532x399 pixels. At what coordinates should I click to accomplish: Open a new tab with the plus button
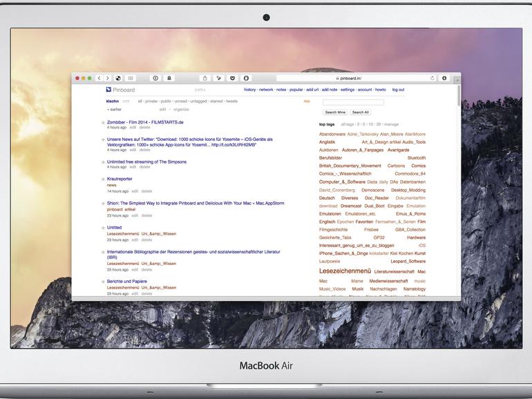click(457, 80)
